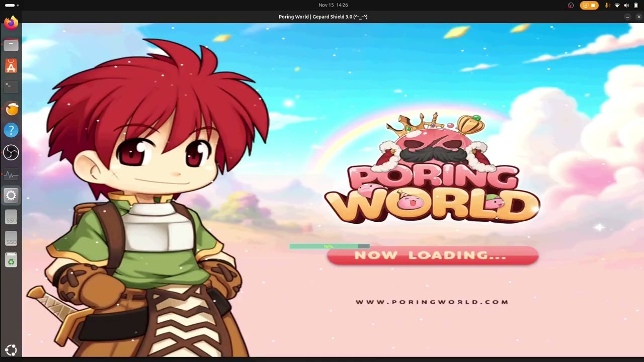Open the Files manager in the dock

coord(11,45)
